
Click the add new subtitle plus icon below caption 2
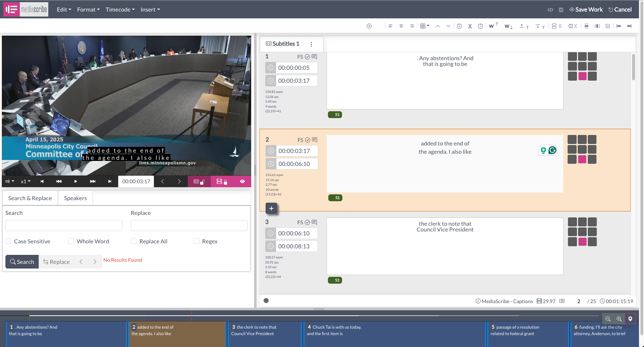click(271, 208)
